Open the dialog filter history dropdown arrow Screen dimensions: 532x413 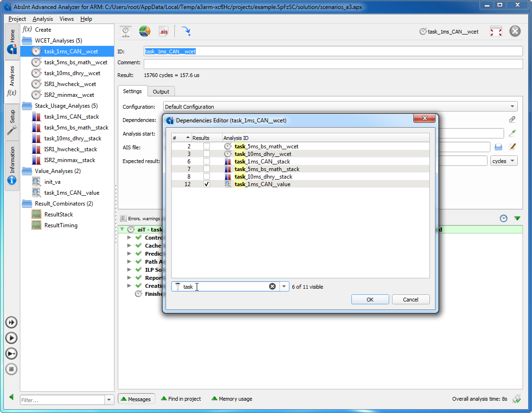[284, 286]
